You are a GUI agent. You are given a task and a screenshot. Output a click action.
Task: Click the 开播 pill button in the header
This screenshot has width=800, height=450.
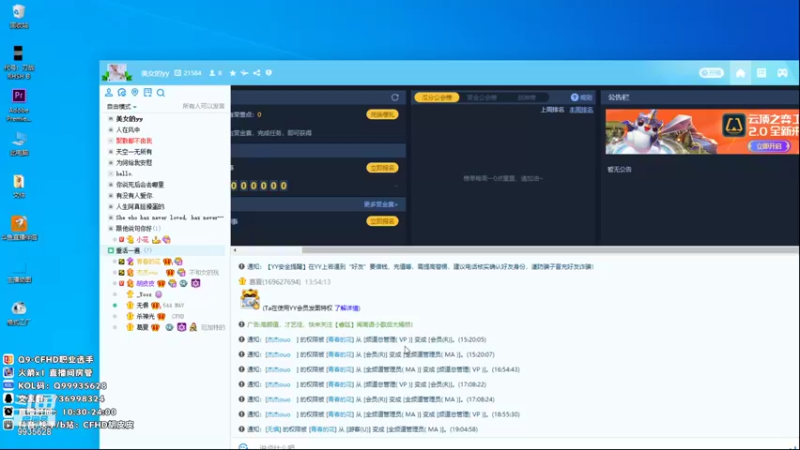pyautogui.click(x=711, y=73)
